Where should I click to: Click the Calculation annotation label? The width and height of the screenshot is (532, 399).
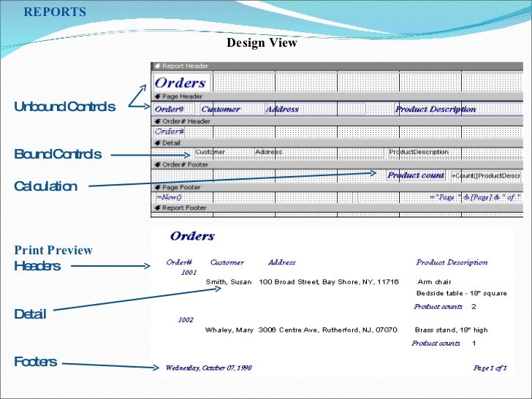(46, 186)
